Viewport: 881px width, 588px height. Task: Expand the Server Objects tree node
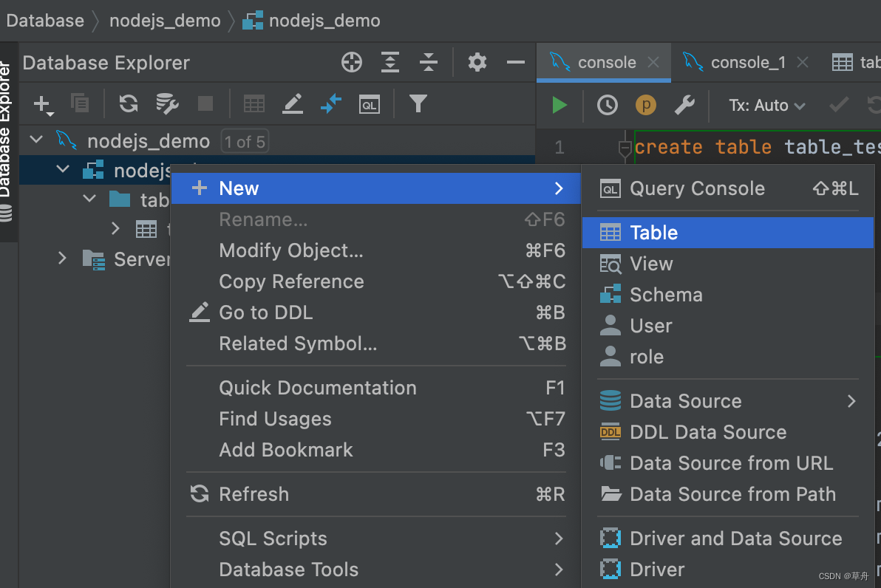(x=63, y=259)
